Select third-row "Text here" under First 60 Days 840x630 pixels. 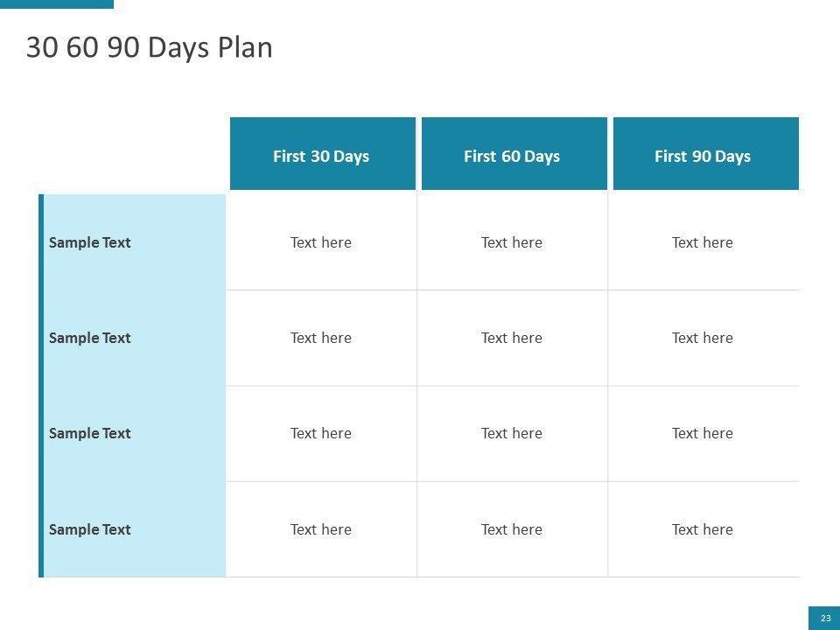[512, 433]
